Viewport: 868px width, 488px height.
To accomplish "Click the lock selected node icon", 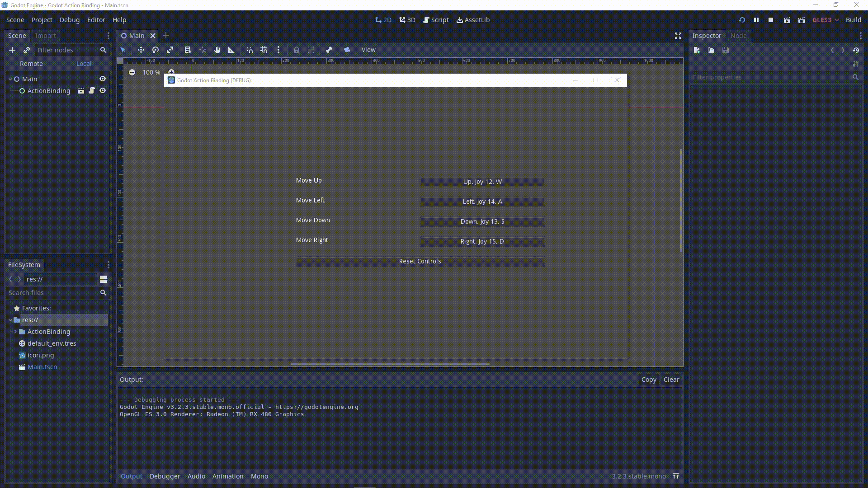I will pyautogui.click(x=297, y=50).
